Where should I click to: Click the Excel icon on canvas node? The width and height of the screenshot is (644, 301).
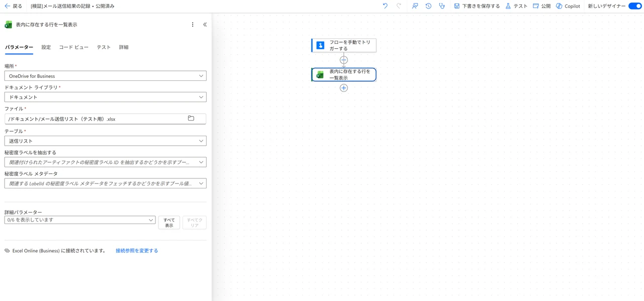[320, 74]
